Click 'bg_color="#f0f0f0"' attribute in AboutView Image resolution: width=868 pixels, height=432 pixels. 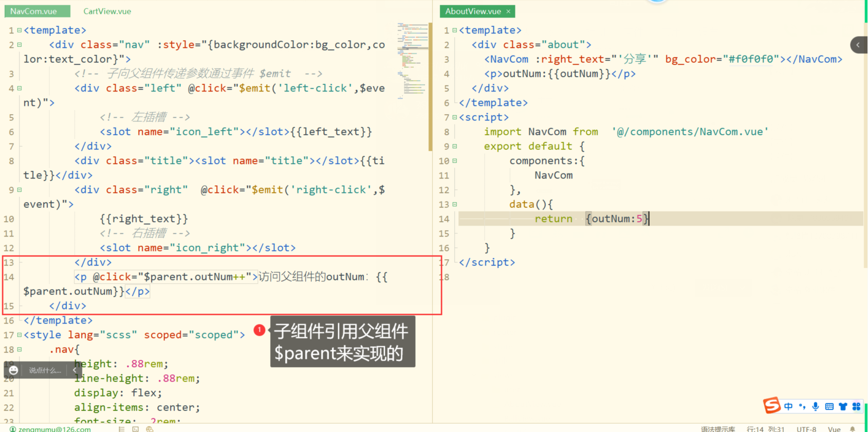pos(723,59)
